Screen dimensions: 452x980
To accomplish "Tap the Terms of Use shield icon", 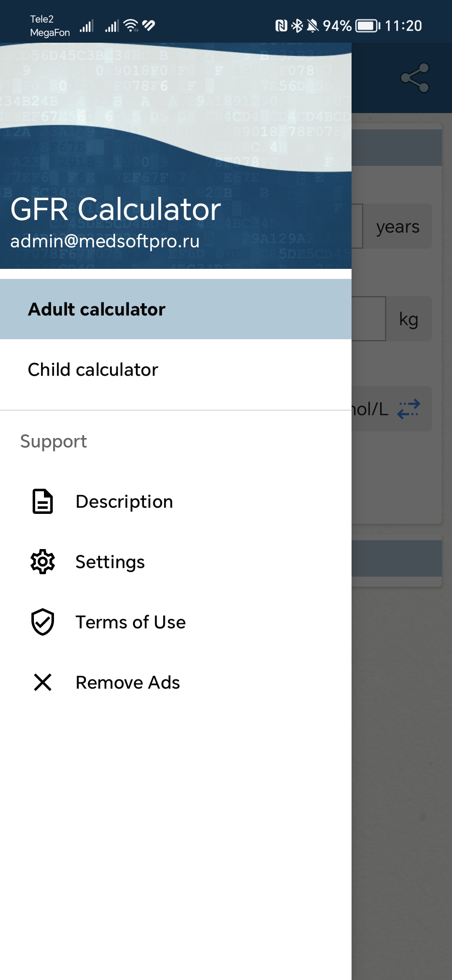I will click(43, 622).
